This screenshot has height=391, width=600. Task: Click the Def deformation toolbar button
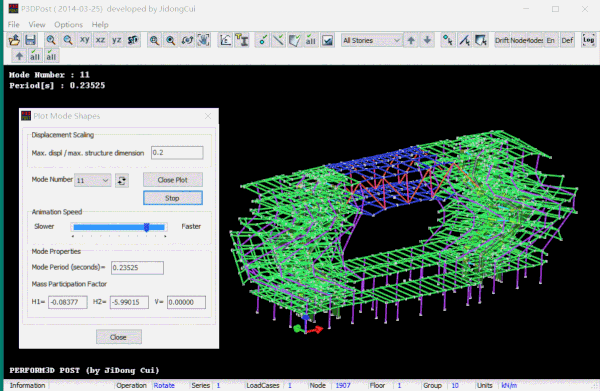pos(567,40)
